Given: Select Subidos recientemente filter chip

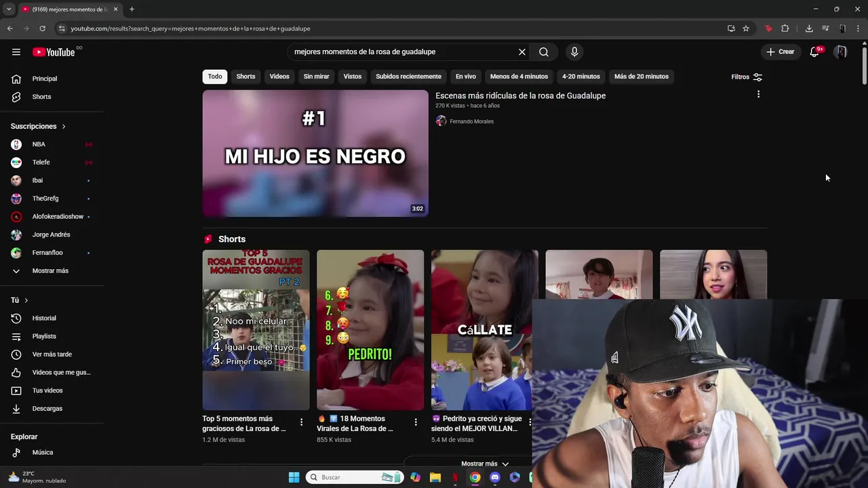Looking at the screenshot, I should click(x=408, y=77).
